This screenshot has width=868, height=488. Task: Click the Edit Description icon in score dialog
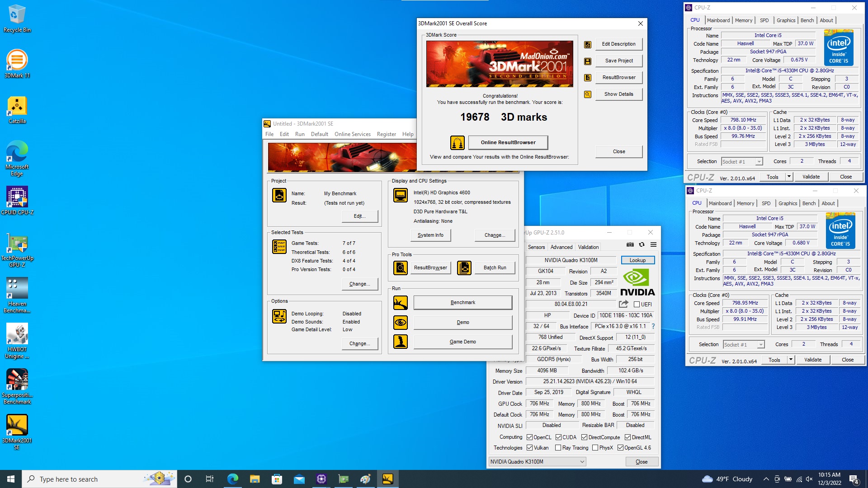588,44
